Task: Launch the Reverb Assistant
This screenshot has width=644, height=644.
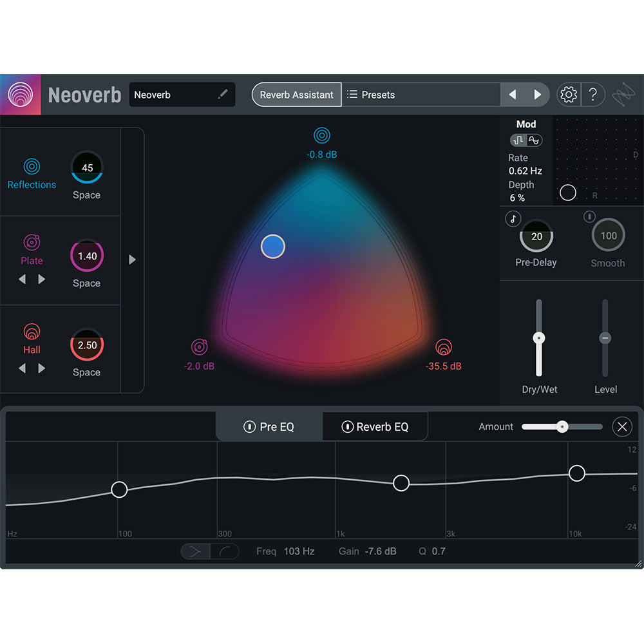Action: click(296, 94)
